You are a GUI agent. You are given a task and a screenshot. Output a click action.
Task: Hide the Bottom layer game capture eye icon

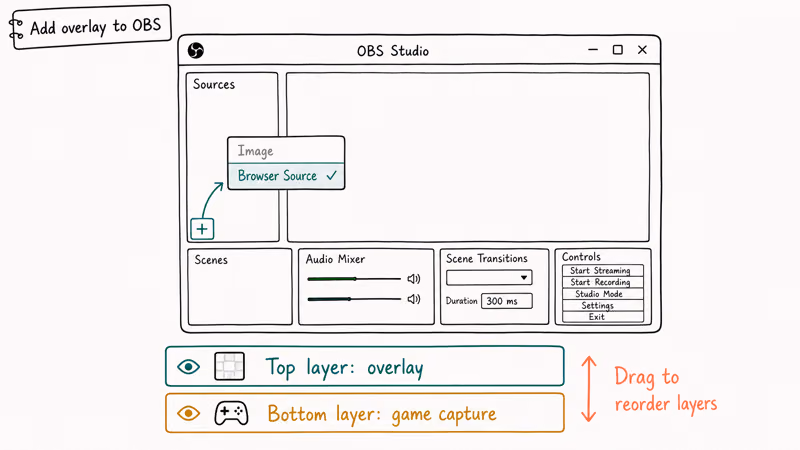coord(188,413)
